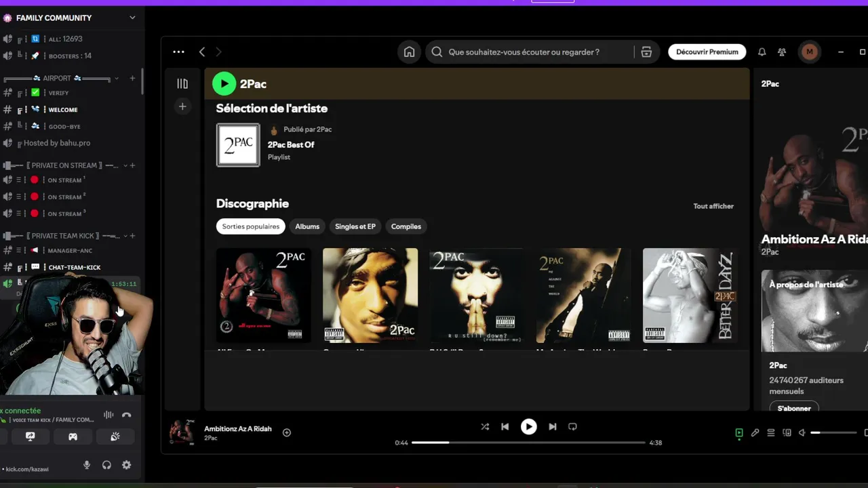Skip to the next track

pos(552,426)
